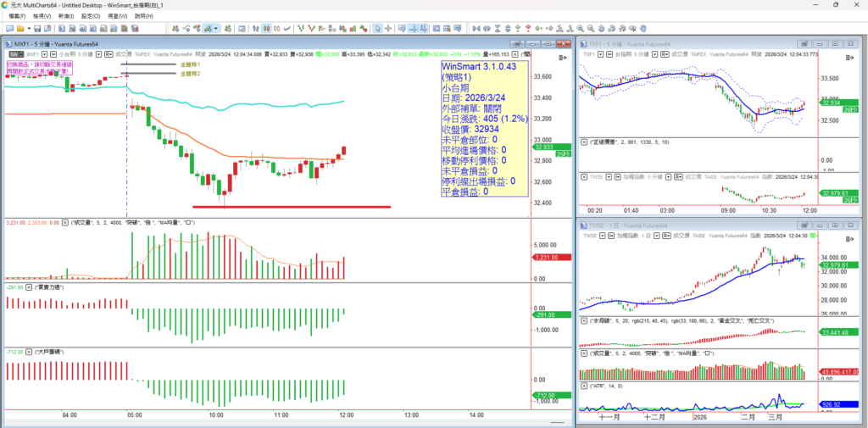Select the pointer cursor tool
The height and width of the screenshot is (428, 868).
[377, 28]
